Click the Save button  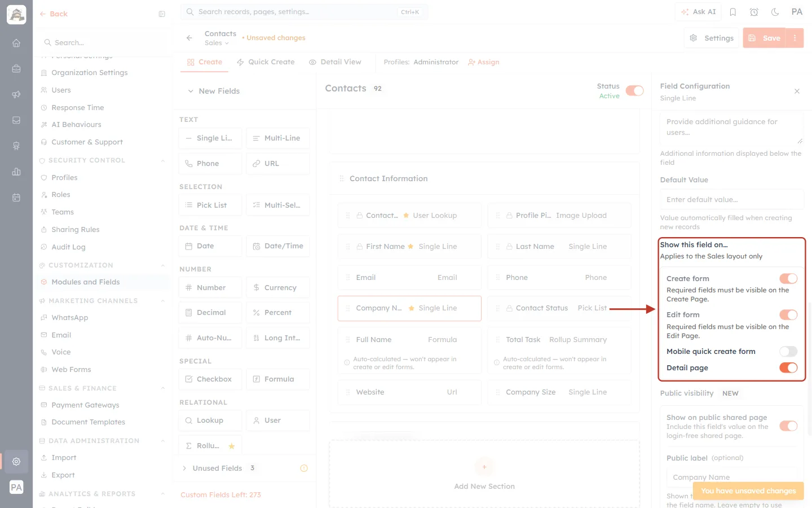pyautogui.click(x=765, y=38)
